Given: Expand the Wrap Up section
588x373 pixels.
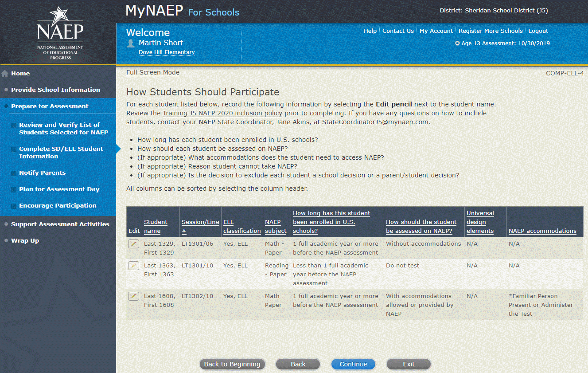Looking at the screenshot, I should tap(25, 240).
